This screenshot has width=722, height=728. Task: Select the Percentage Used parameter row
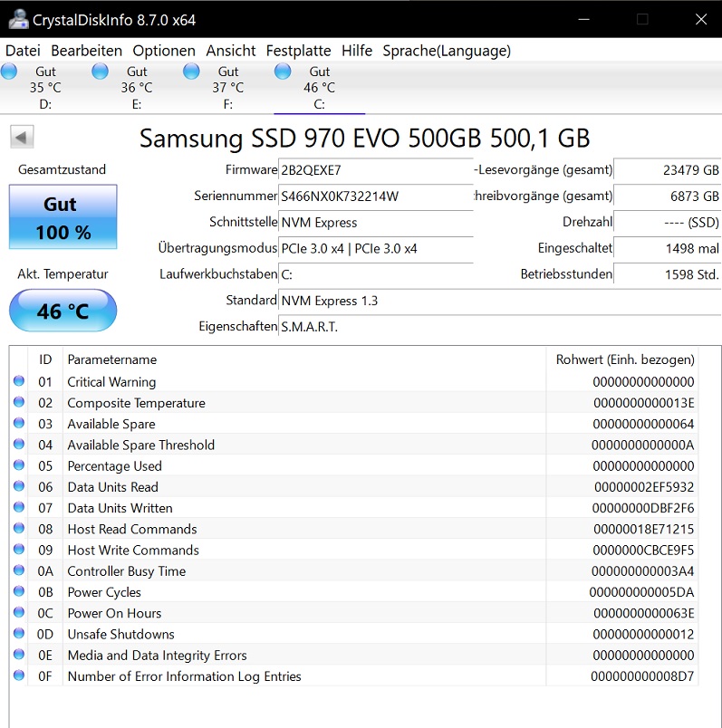[x=354, y=465]
